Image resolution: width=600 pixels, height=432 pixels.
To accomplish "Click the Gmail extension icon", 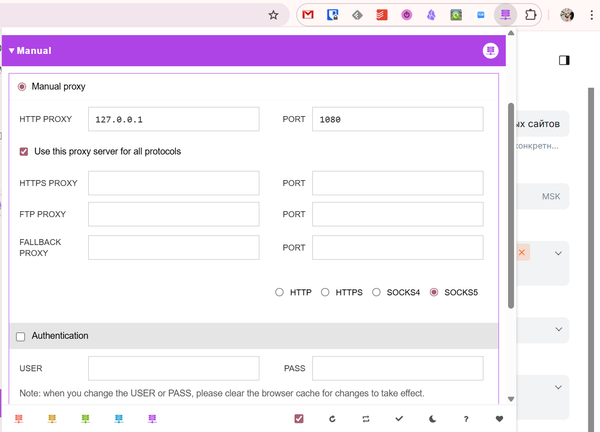I will (x=308, y=15).
